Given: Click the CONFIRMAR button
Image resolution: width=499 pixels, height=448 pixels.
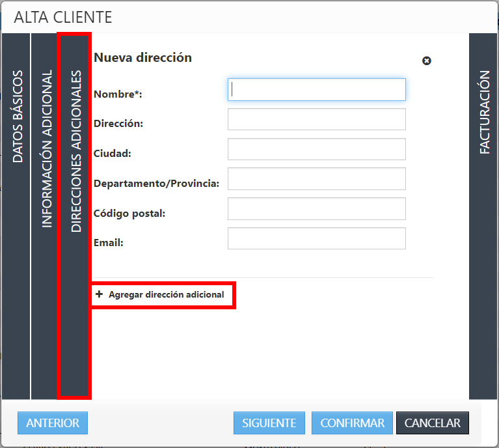Looking at the screenshot, I should click(352, 423).
